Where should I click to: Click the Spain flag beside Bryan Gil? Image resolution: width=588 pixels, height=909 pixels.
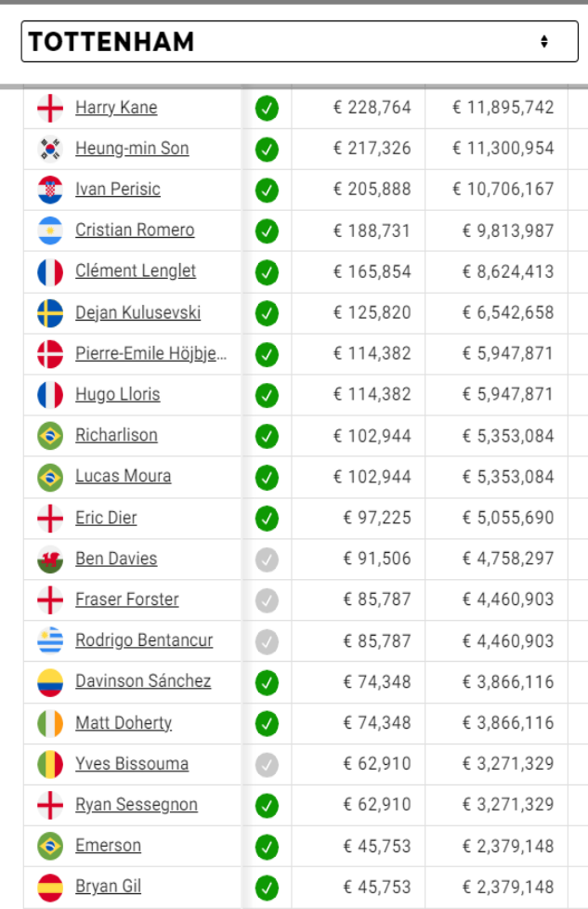pos(50,887)
